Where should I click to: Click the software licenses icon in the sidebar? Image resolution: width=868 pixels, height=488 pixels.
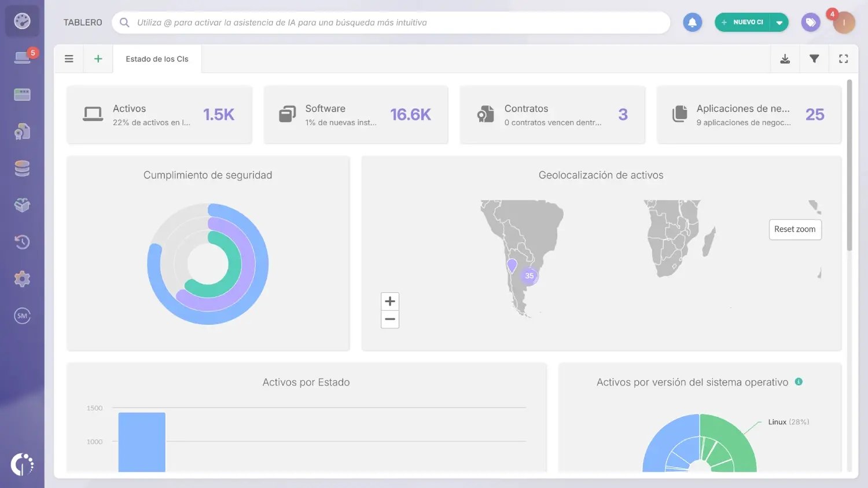point(22,131)
